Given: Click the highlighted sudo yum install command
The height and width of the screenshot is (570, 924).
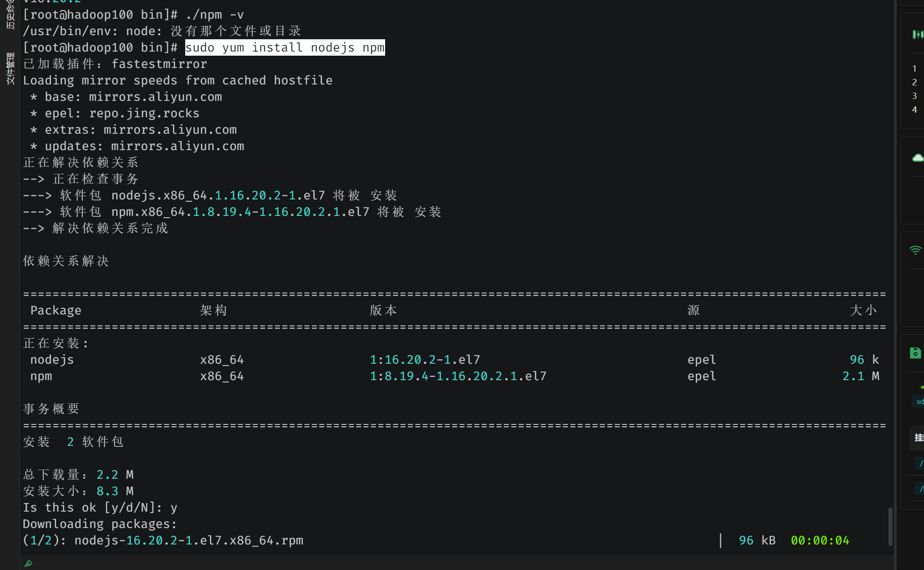Looking at the screenshot, I should [x=285, y=47].
